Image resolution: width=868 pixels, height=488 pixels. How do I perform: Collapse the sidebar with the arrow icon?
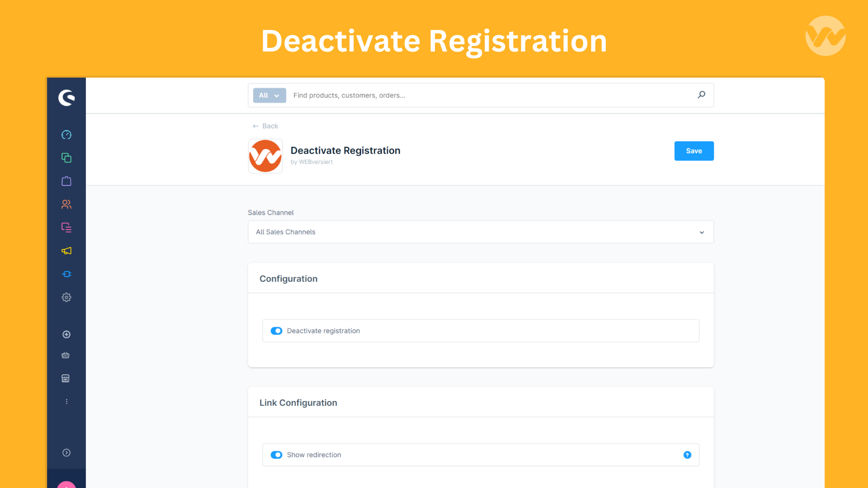[66, 452]
